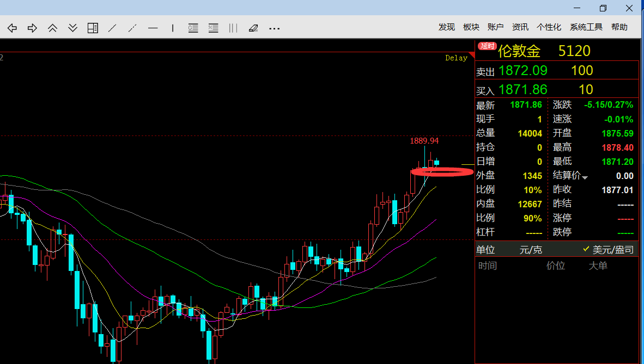Image resolution: width=644 pixels, height=364 pixels.
Task: Open the 资讯 menu
Action: (x=520, y=27)
